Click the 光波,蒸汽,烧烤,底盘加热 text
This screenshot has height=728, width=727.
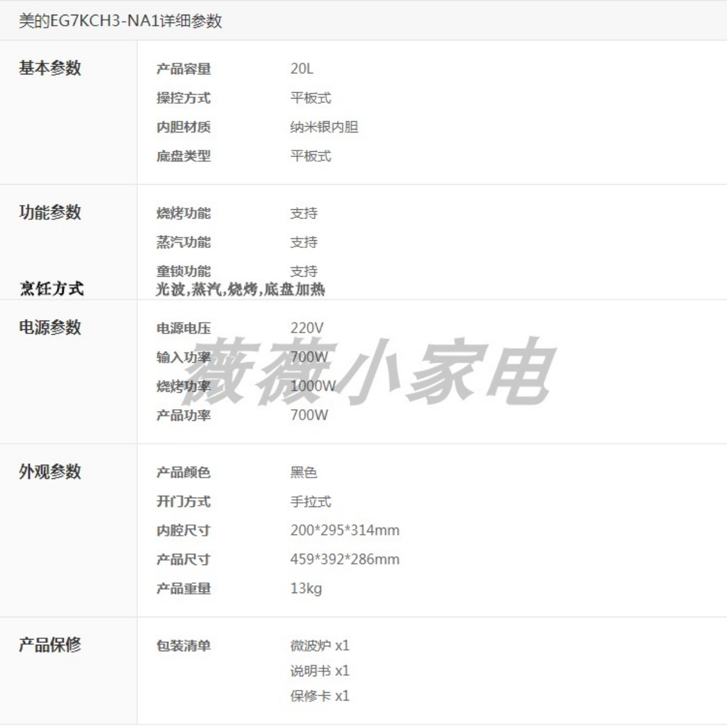point(240,289)
